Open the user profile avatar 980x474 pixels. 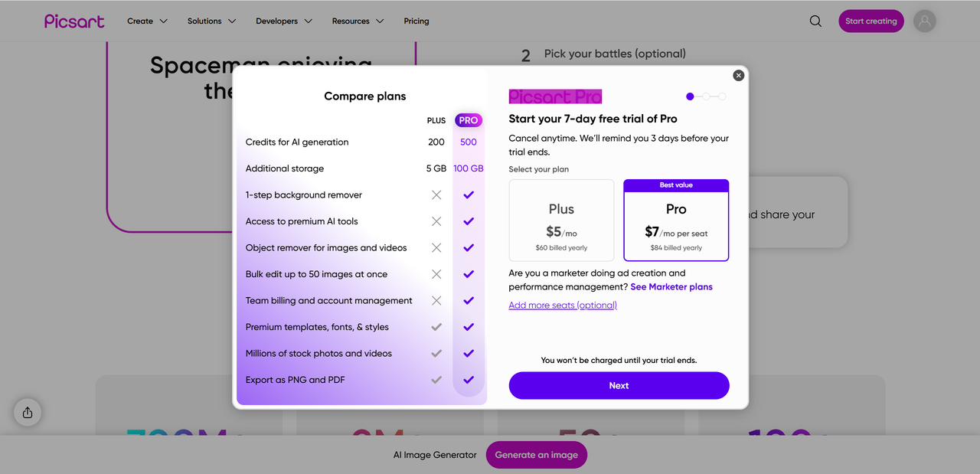pyautogui.click(x=925, y=21)
